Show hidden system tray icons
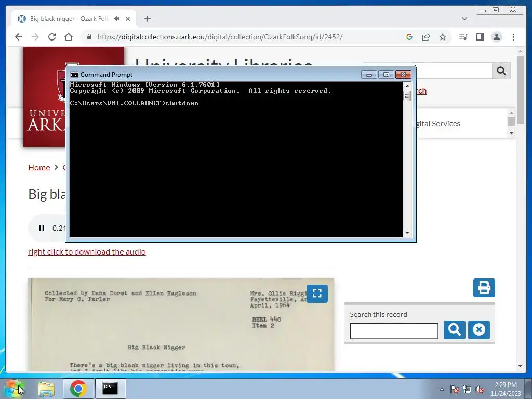The height and width of the screenshot is (399, 532). point(442,389)
